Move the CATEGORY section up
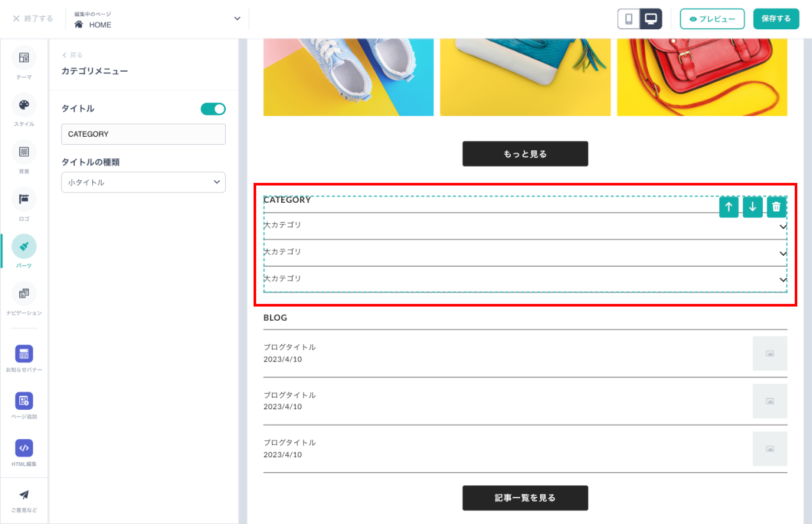Viewport: 812px width, 524px height. (x=729, y=207)
